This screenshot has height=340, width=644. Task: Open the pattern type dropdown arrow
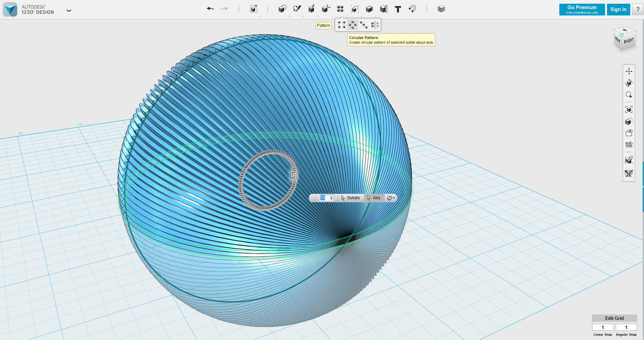(x=391, y=198)
